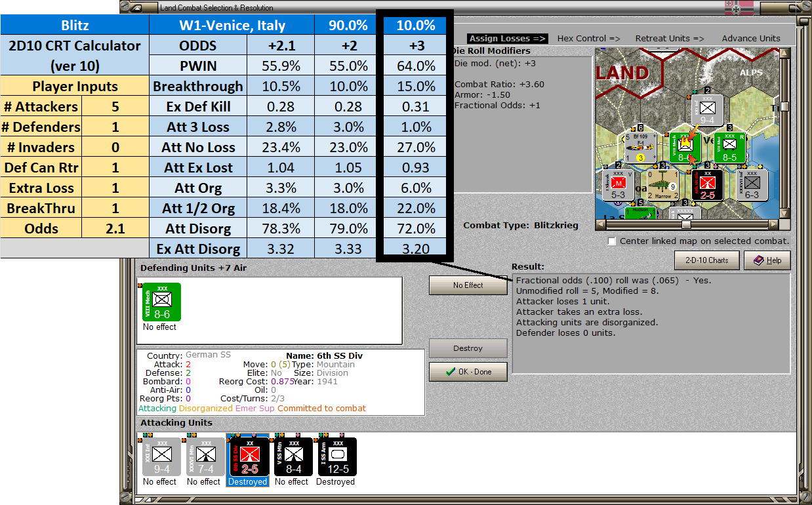Select Breakthrough value 15.0%

click(416, 86)
